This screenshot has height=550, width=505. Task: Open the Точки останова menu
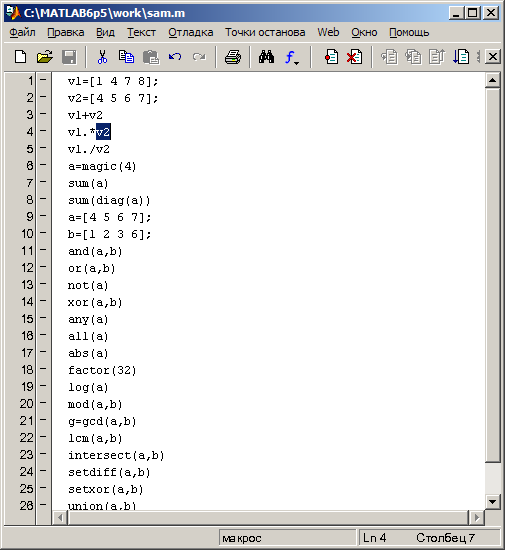[x=265, y=32]
